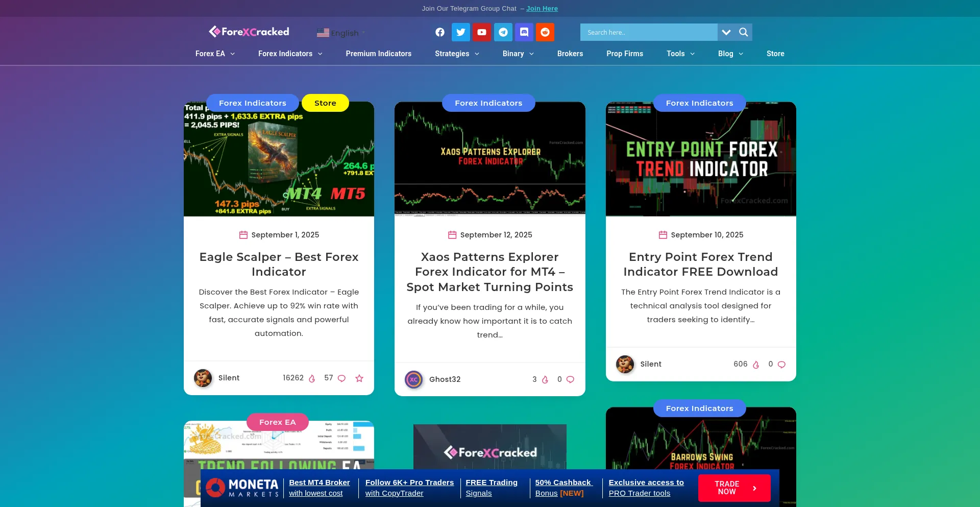Expand the search options chevron
The image size is (980, 507).
pyautogui.click(x=726, y=32)
